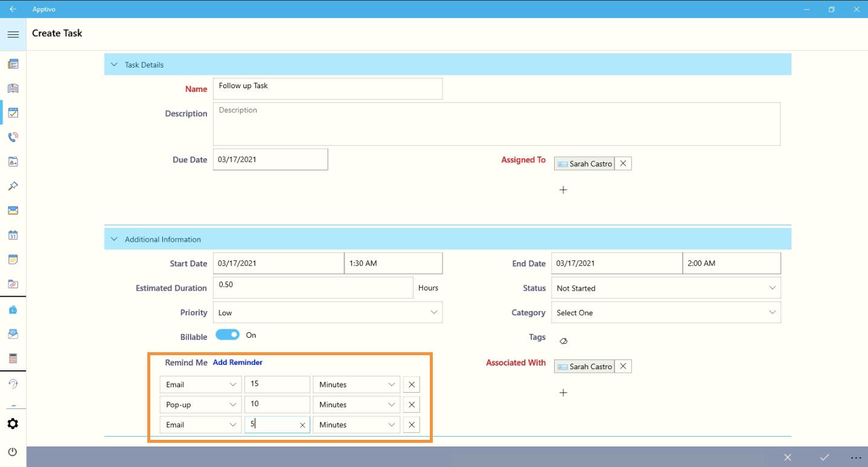
Task: Open the Category Select One dropdown
Action: (x=666, y=312)
